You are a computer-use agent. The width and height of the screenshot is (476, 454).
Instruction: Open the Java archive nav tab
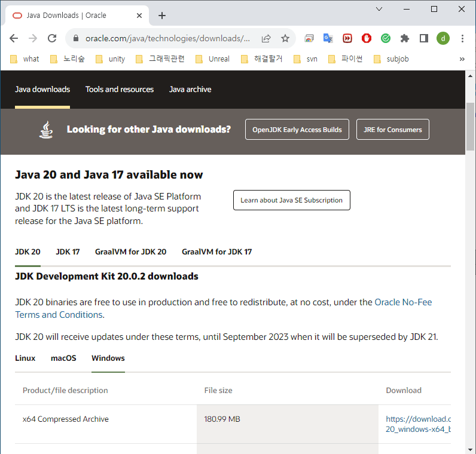tap(190, 89)
